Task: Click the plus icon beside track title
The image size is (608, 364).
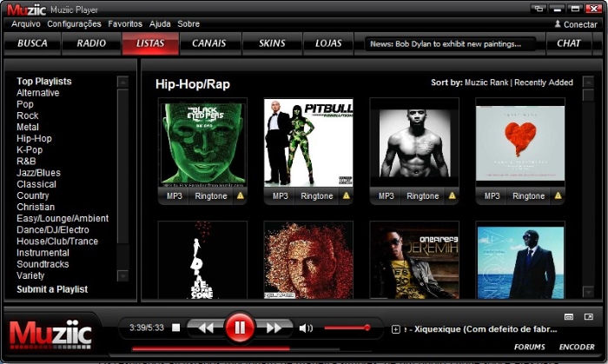Action: pyautogui.click(x=396, y=329)
